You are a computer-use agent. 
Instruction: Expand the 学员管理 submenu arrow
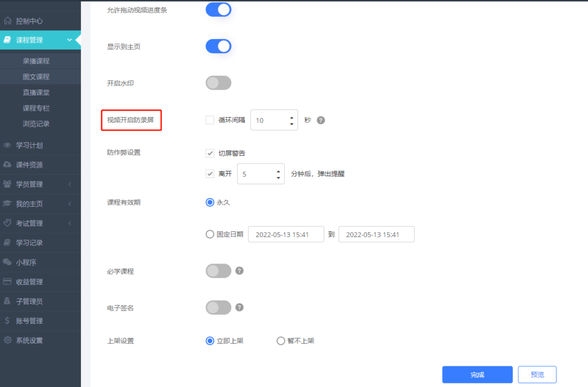pos(69,184)
